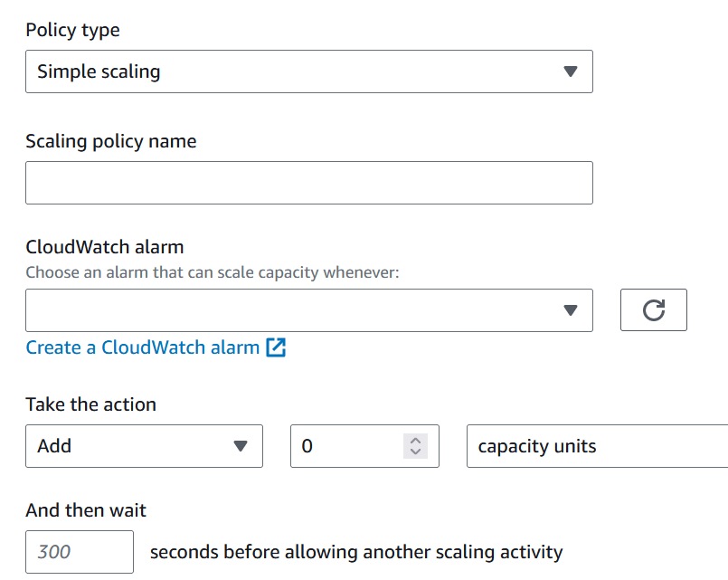Click the And then wait label
Screen dimensions: 728x580
click(x=86, y=510)
